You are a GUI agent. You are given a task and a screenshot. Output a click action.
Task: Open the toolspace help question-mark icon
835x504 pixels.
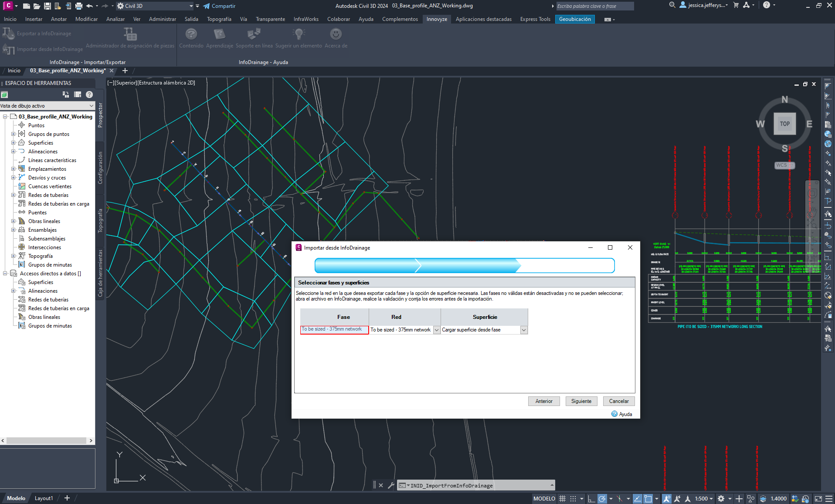(x=89, y=95)
